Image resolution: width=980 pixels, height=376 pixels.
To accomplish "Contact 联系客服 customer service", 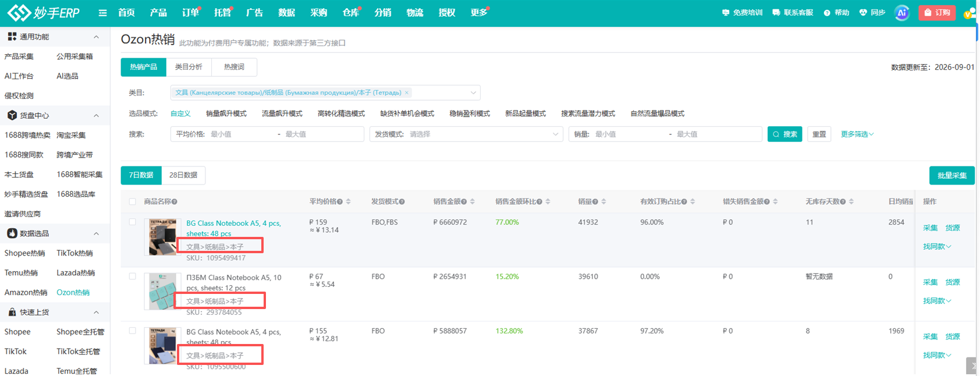I will (x=793, y=12).
